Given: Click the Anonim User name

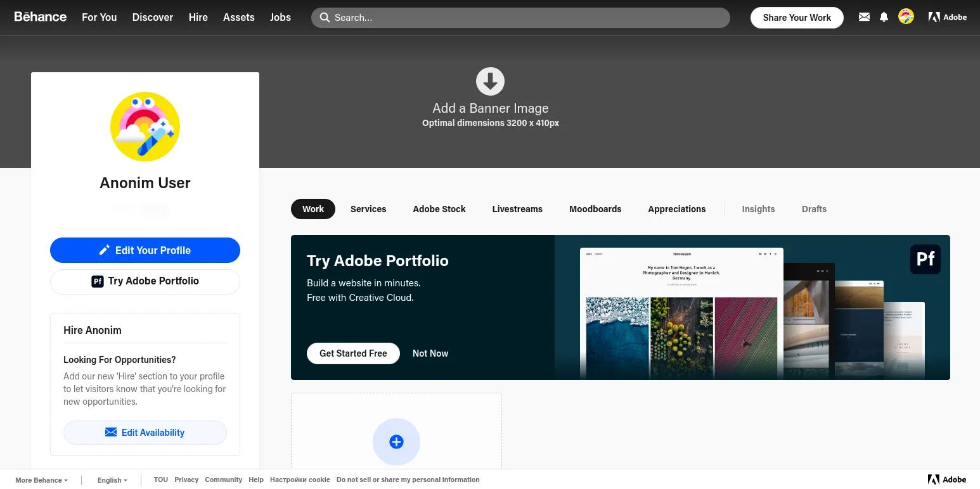Looking at the screenshot, I should [145, 183].
